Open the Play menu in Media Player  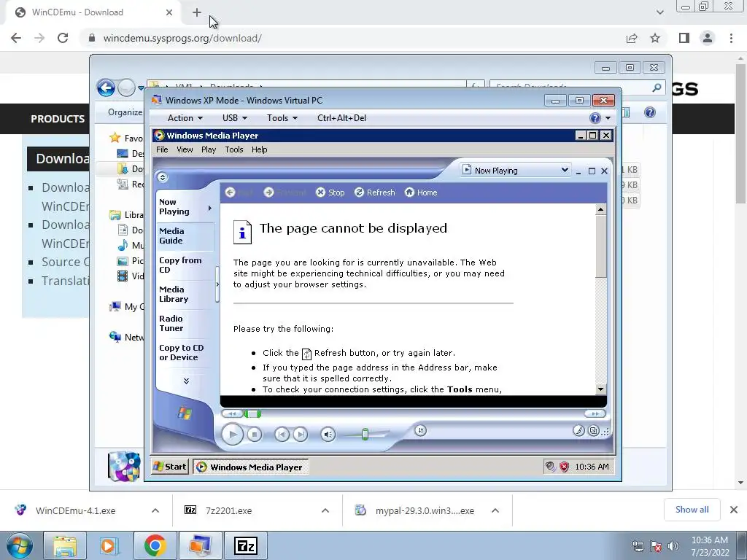pos(209,149)
